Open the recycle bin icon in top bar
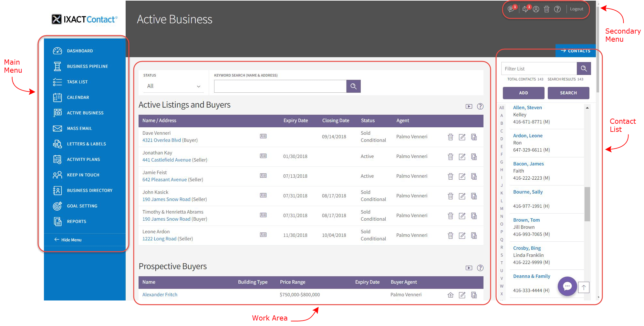This screenshot has width=644, height=326. pos(546,9)
